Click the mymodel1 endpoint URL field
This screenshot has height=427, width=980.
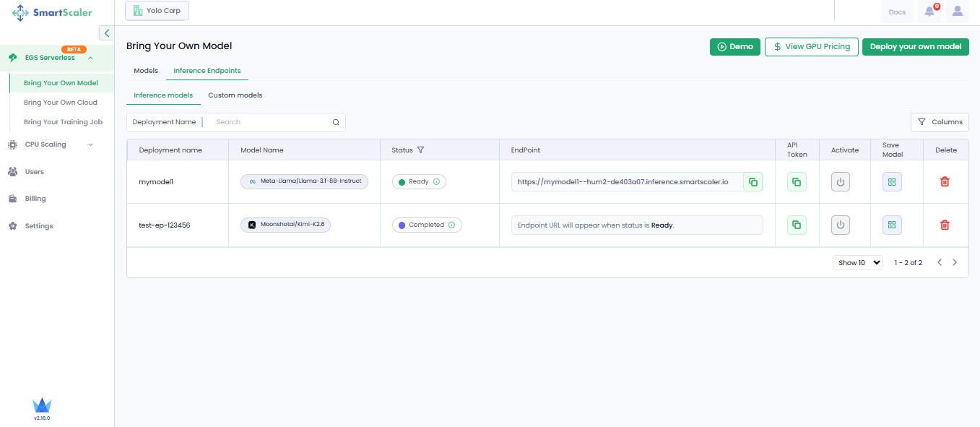coord(627,182)
